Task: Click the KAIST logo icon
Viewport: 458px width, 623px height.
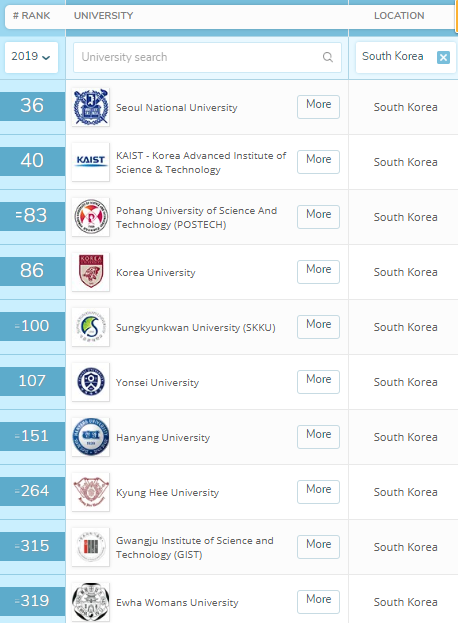Action: pyautogui.click(x=91, y=162)
